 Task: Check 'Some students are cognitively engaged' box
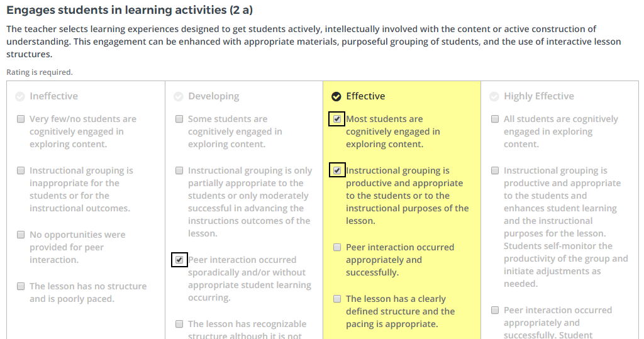click(x=179, y=119)
